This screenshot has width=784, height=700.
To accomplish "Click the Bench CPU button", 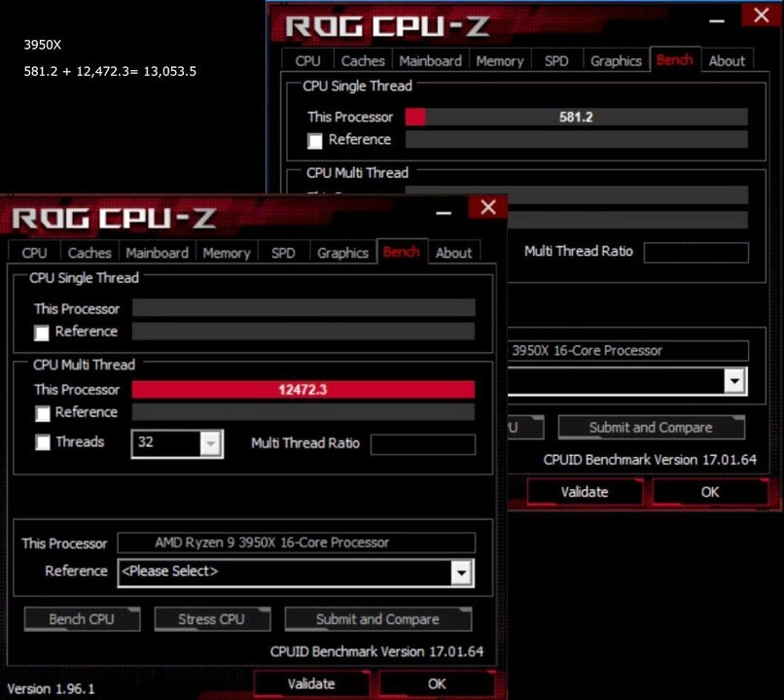I will tap(82, 619).
